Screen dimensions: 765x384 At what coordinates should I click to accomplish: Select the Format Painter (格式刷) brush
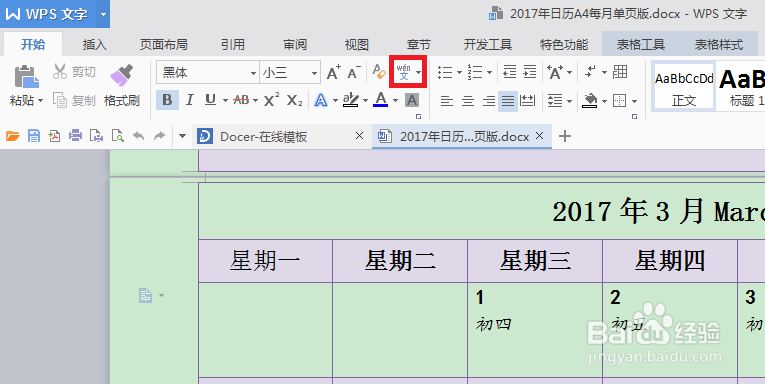pyautogui.click(x=121, y=85)
